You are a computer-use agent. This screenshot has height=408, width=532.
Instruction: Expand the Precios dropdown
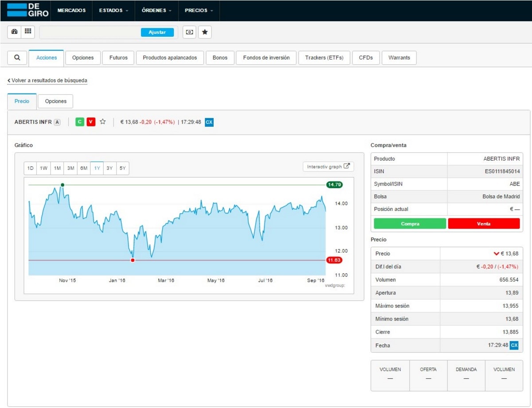click(x=199, y=11)
